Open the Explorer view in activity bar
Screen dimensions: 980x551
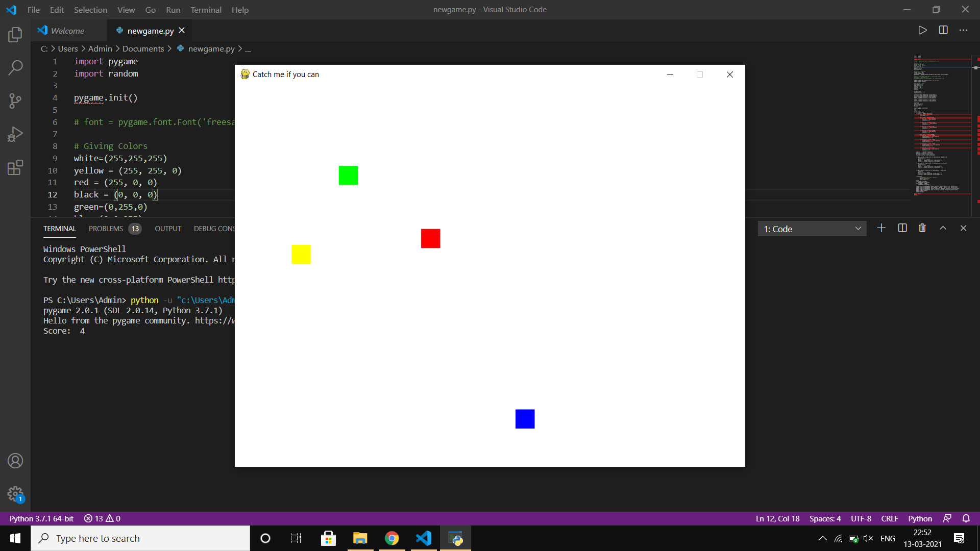click(x=15, y=35)
